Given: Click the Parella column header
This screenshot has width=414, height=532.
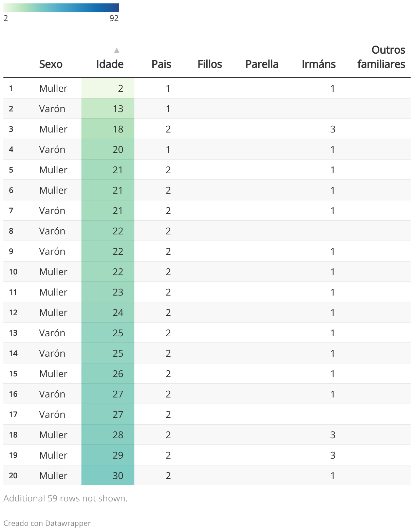Looking at the screenshot, I should (262, 64).
